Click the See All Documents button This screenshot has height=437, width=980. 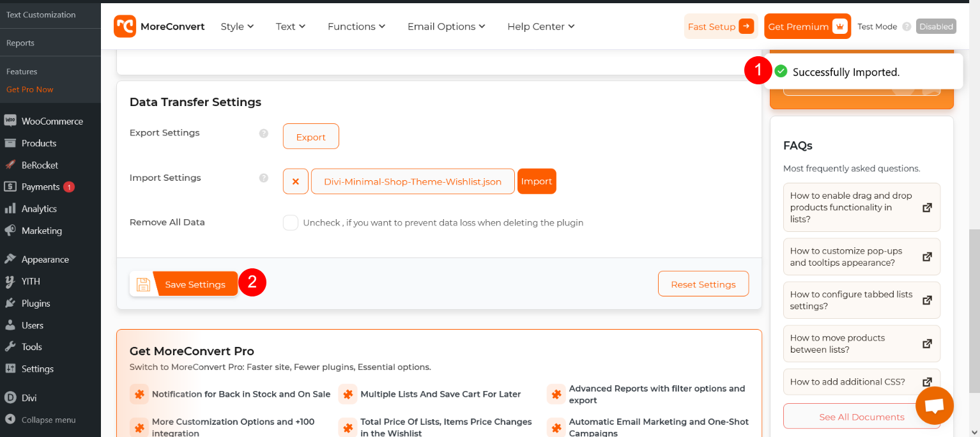(x=862, y=417)
